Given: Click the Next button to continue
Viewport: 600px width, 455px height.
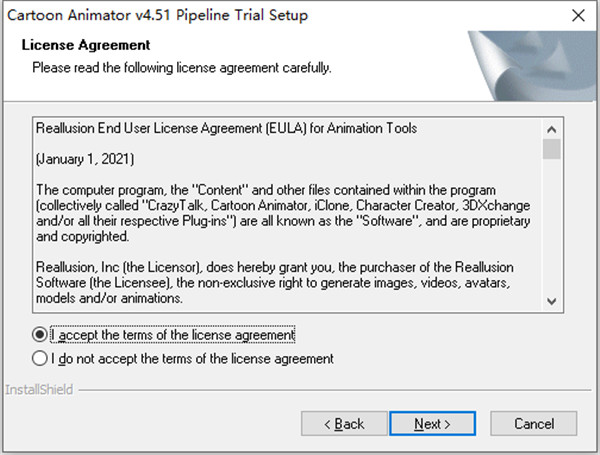Looking at the screenshot, I should pos(432,424).
